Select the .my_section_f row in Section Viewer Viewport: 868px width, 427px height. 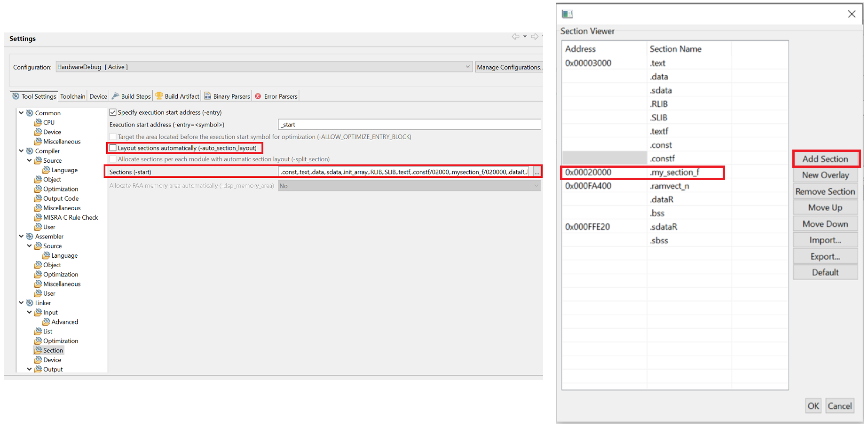pos(674,173)
